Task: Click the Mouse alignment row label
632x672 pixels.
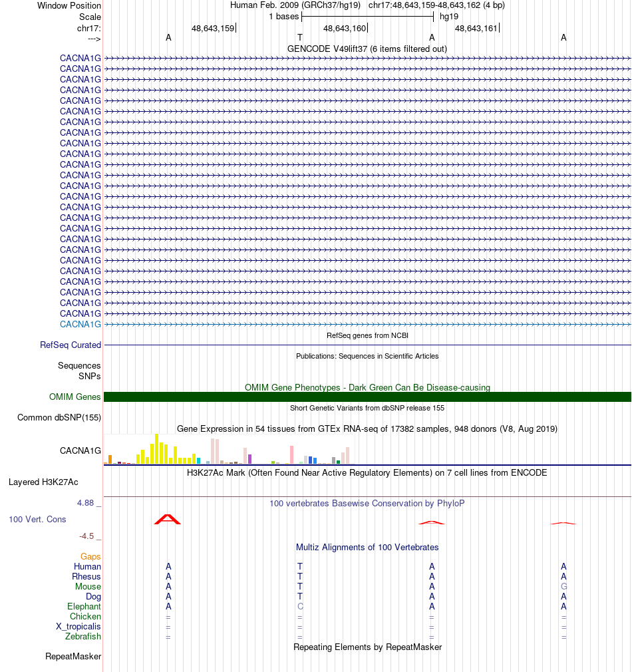Action: click(x=88, y=586)
